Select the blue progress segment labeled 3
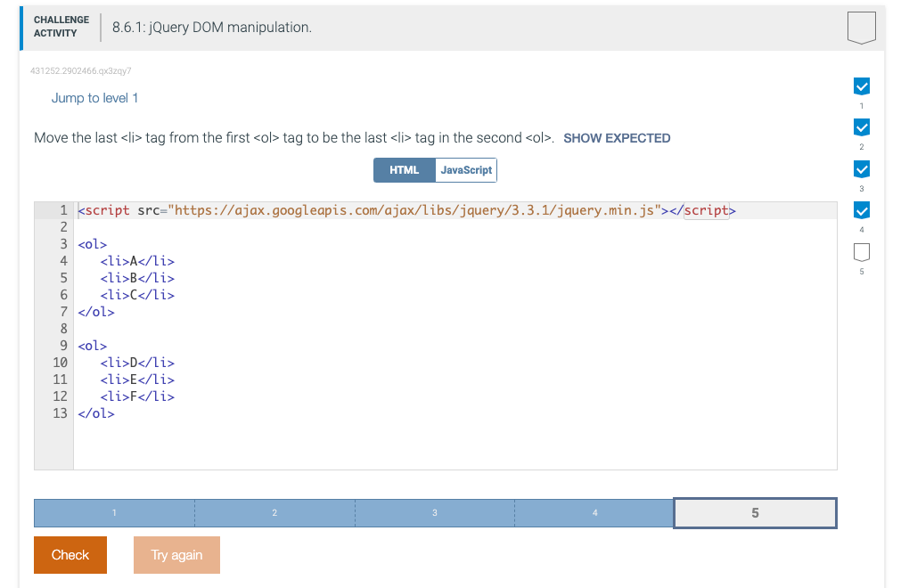The height and width of the screenshot is (588, 909). tap(434, 512)
